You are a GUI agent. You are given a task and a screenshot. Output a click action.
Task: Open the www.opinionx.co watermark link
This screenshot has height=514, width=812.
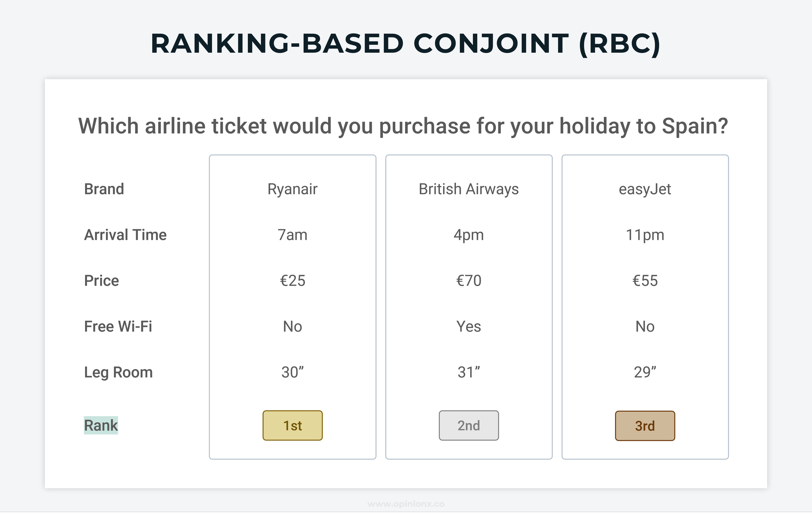click(406, 504)
